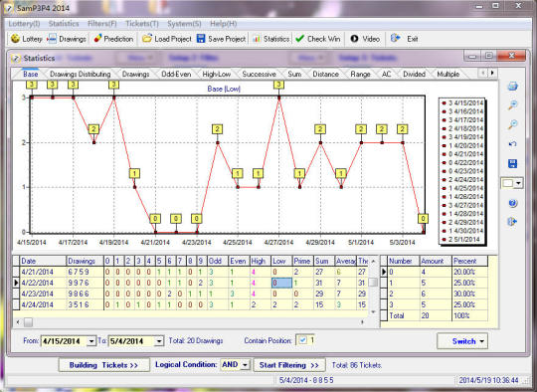Click the blue help question-mark icon

click(512, 203)
